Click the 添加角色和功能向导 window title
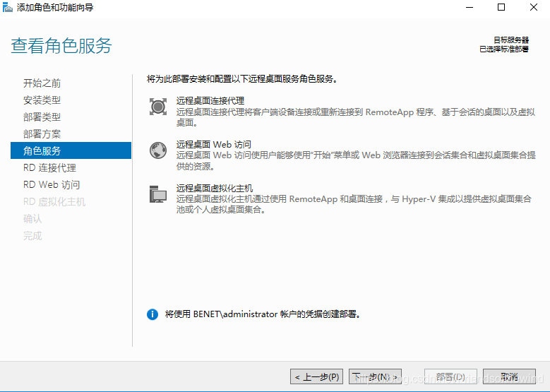The image size is (550, 392). pos(55,7)
